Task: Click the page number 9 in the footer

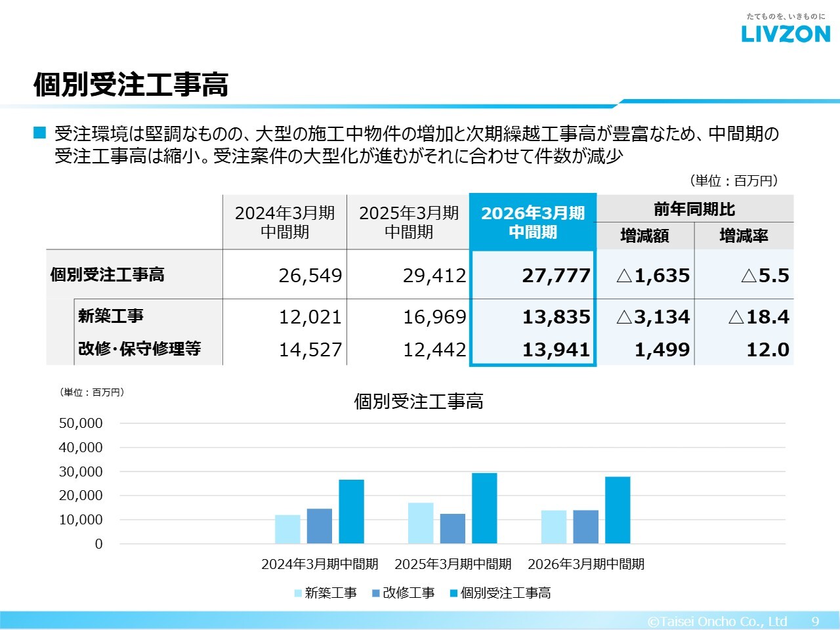Action: [816, 621]
